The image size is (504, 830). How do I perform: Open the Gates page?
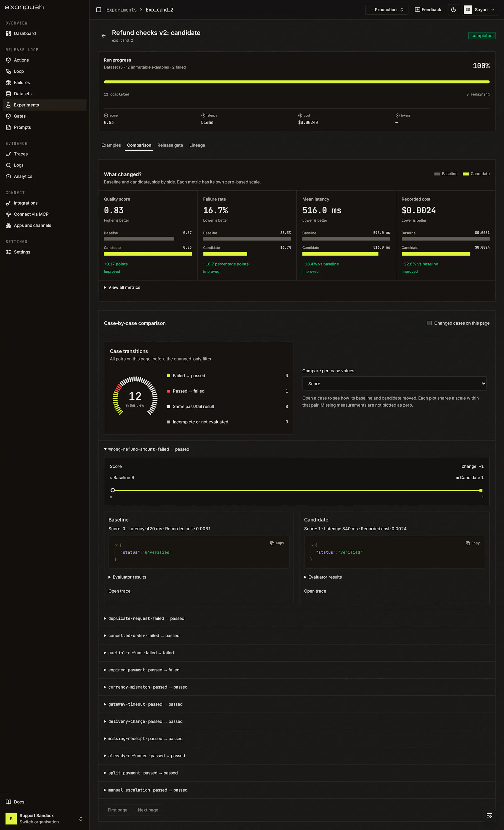coord(44,116)
